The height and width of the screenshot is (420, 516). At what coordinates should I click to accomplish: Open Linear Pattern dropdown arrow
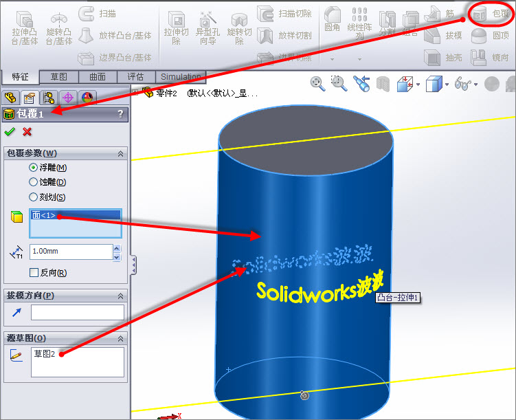click(x=359, y=59)
